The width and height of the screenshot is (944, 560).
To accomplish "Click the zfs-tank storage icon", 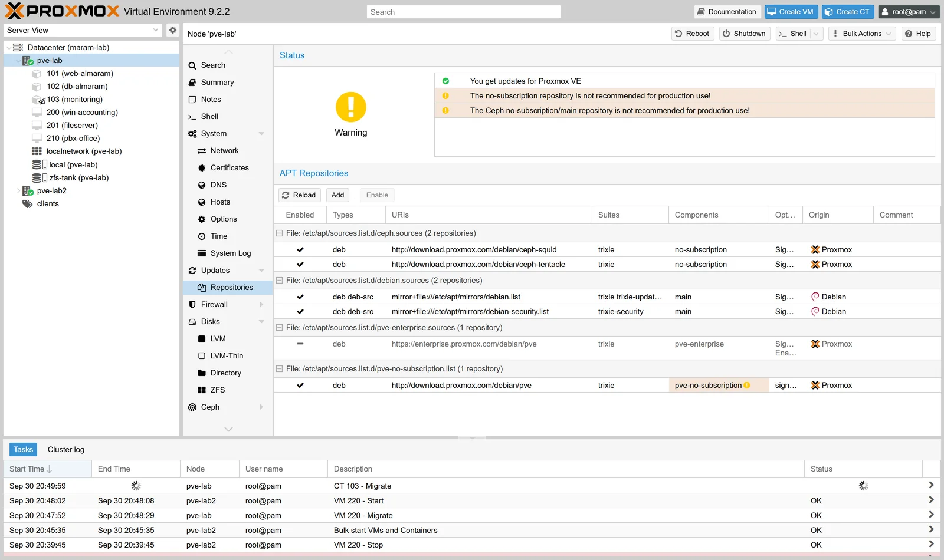I will point(40,178).
